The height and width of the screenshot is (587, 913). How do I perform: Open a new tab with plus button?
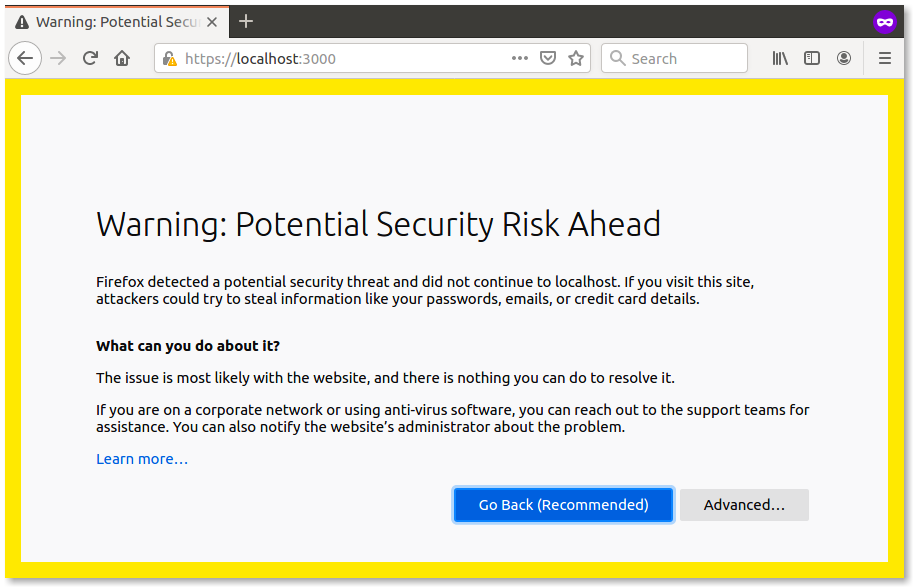coord(246,21)
